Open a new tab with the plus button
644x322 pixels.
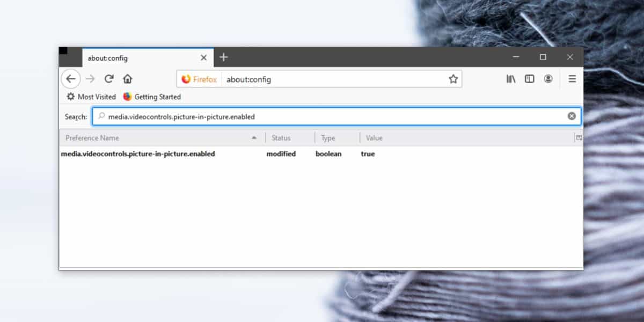[224, 57]
